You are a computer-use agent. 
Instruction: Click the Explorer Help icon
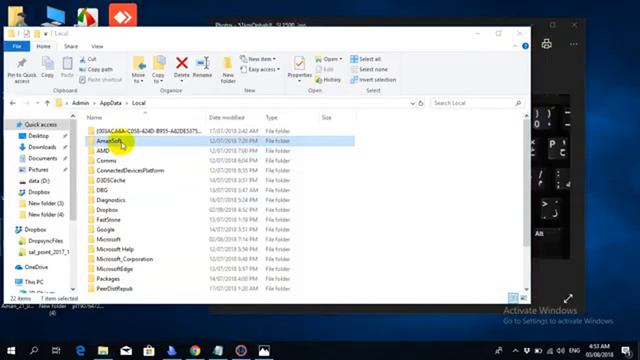[525, 46]
